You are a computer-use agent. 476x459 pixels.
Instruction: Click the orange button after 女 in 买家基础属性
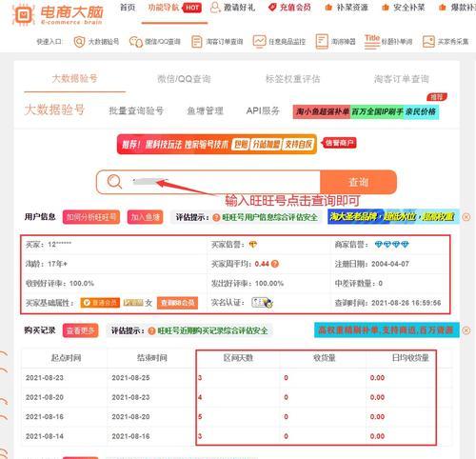tap(177, 303)
